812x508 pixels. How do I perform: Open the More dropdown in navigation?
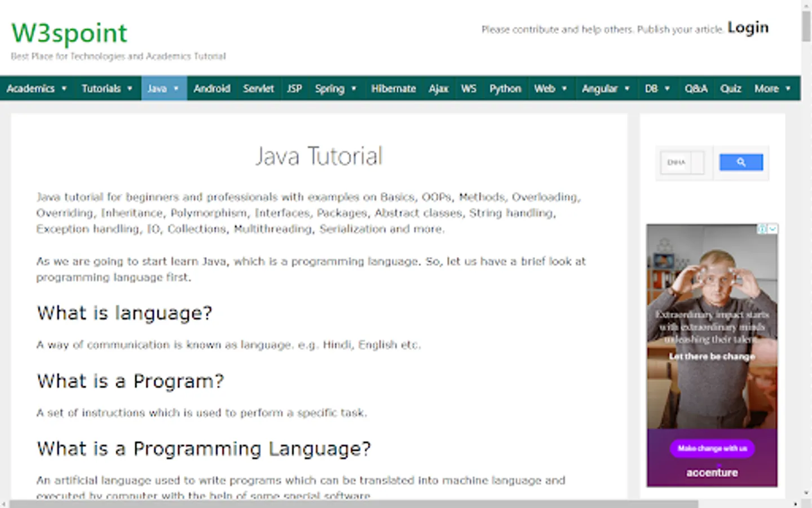click(x=772, y=89)
